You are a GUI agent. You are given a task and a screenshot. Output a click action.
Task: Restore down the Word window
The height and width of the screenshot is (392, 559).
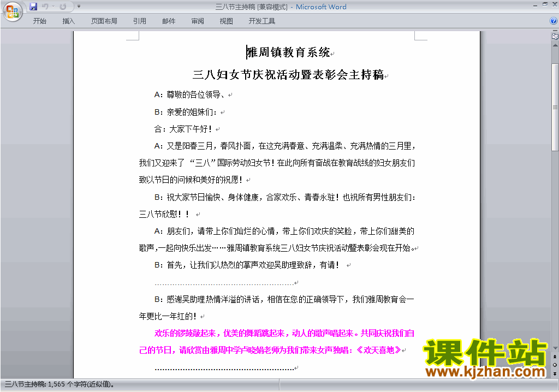pos(545,4)
